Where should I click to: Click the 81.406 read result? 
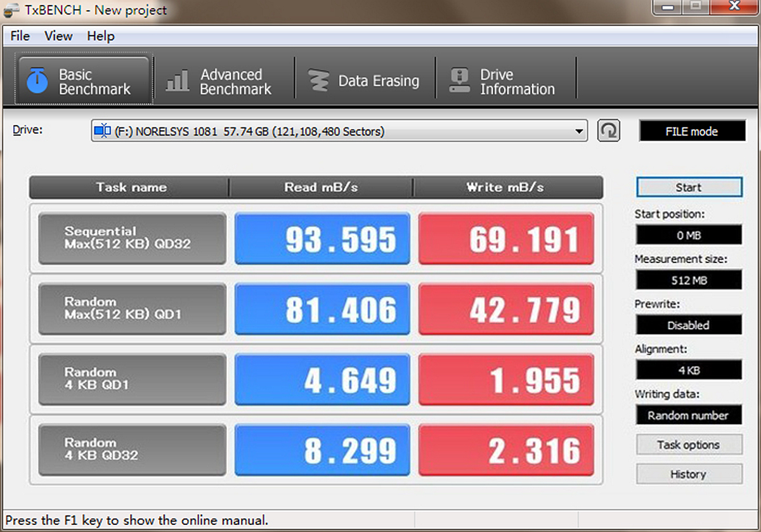(322, 309)
